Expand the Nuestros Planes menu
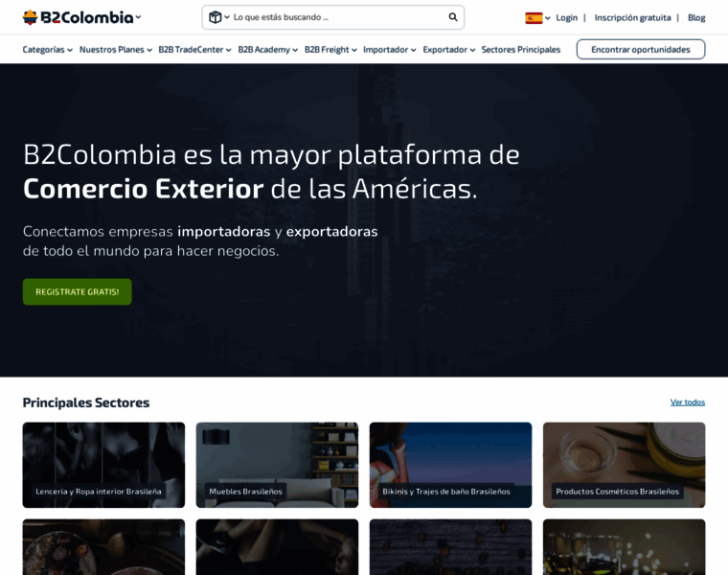The image size is (728, 575). tap(116, 49)
